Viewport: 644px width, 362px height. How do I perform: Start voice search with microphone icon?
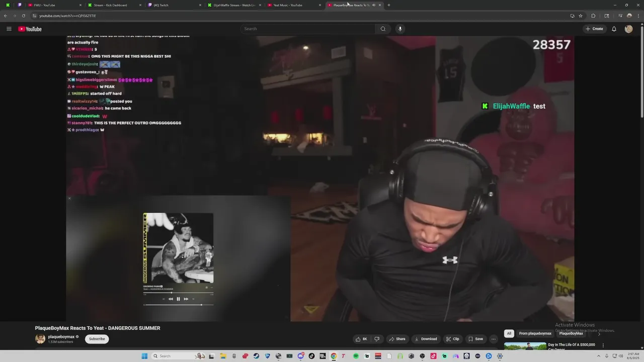(400, 29)
